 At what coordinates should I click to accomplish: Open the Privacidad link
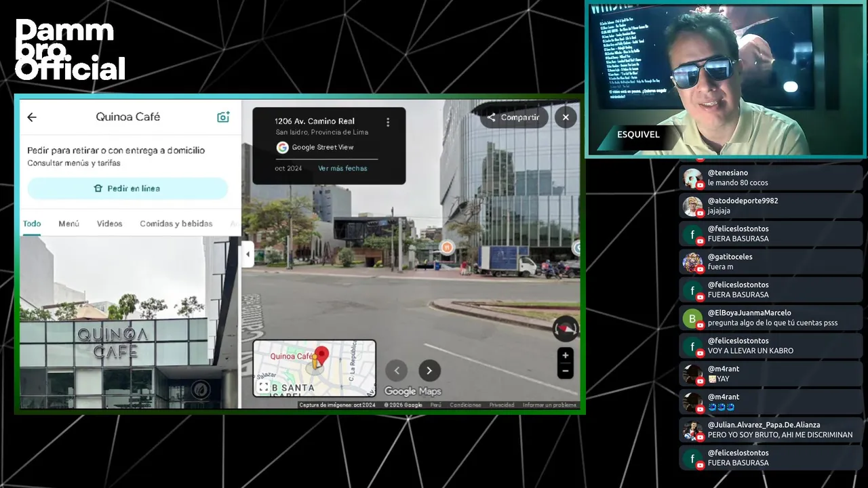(502, 405)
